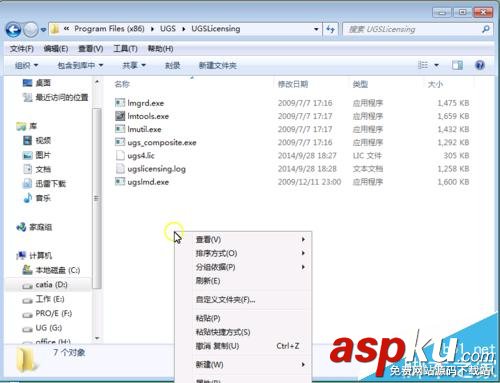500x383 pixels.
Task: Select the lmutil.exe file icon
Action: click(x=120, y=129)
